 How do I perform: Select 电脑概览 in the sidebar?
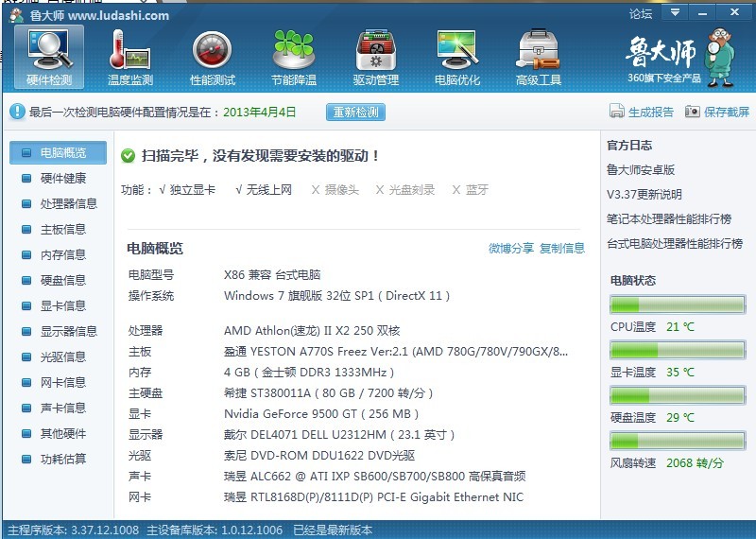pos(59,152)
